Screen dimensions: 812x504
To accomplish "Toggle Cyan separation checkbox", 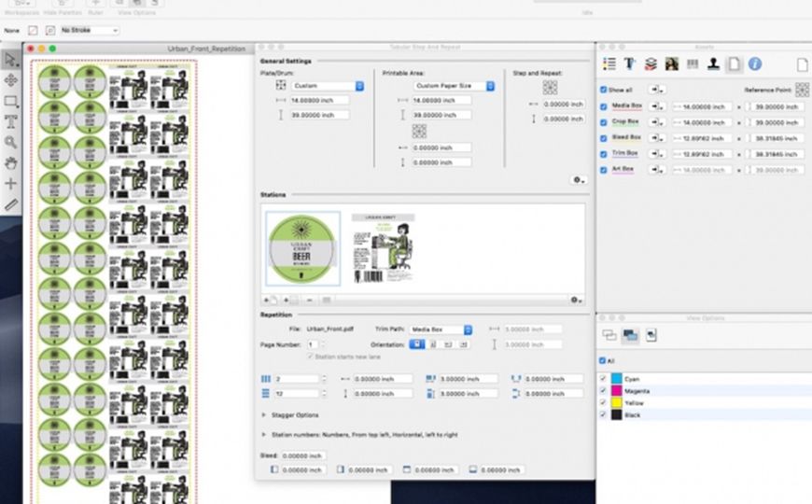I will pos(603,379).
